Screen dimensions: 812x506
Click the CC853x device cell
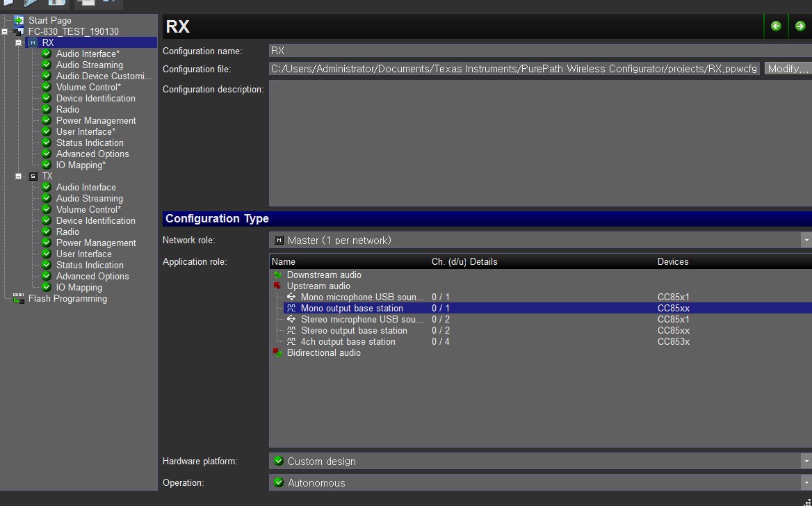point(673,342)
